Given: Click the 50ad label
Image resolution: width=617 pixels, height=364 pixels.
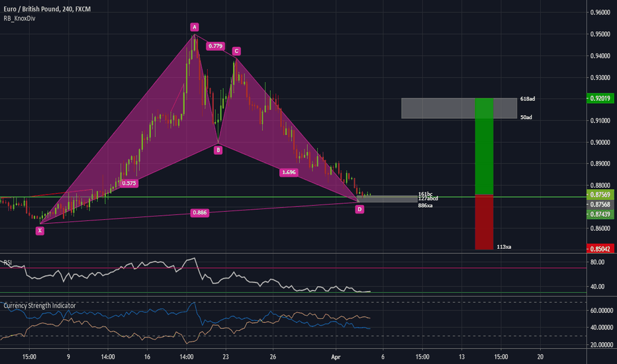Looking at the screenshot, I should pos(526,117).
